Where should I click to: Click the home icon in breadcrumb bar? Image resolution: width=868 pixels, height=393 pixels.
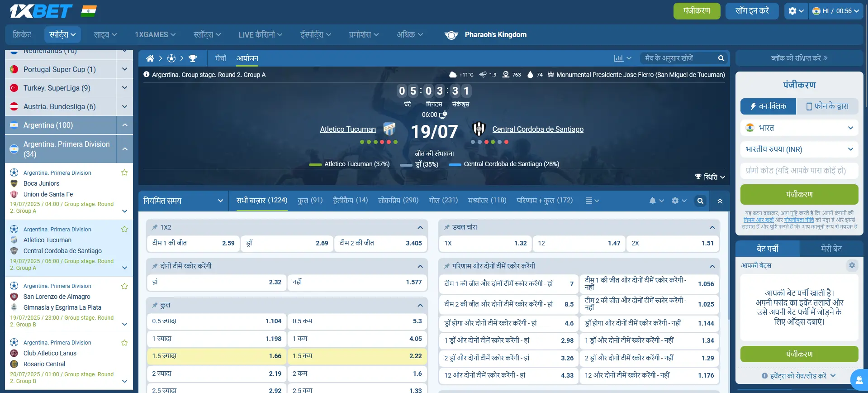point(150,58)
